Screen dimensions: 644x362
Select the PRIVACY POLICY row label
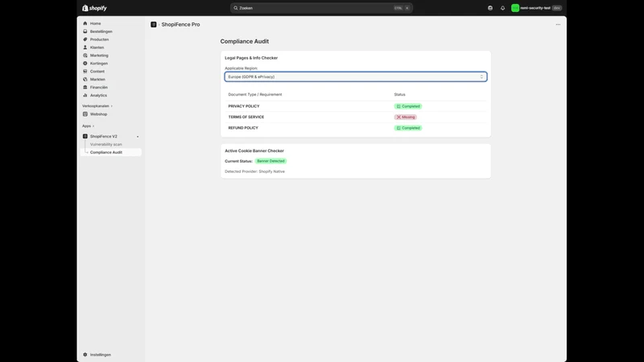[244, 106]
